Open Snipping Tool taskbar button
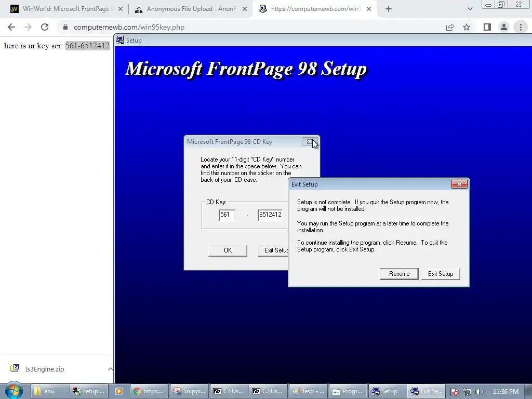Image resolution: width=532 pixels, height=399 pixels. (189, 391)
